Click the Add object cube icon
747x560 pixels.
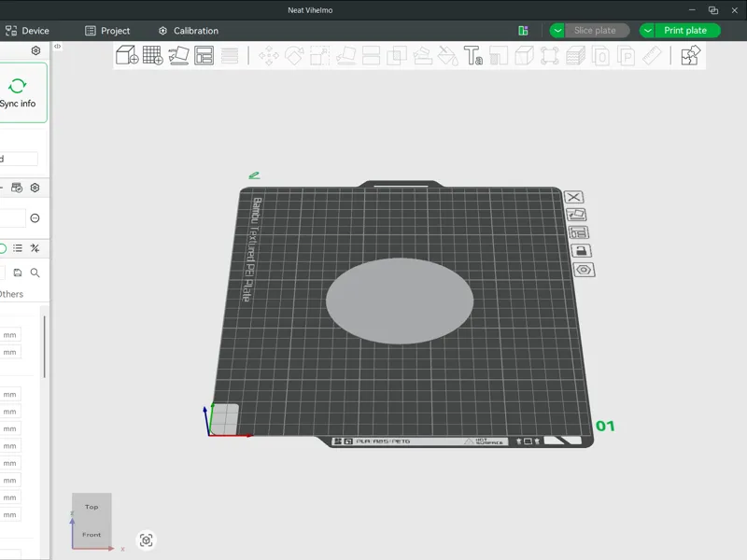127,55
